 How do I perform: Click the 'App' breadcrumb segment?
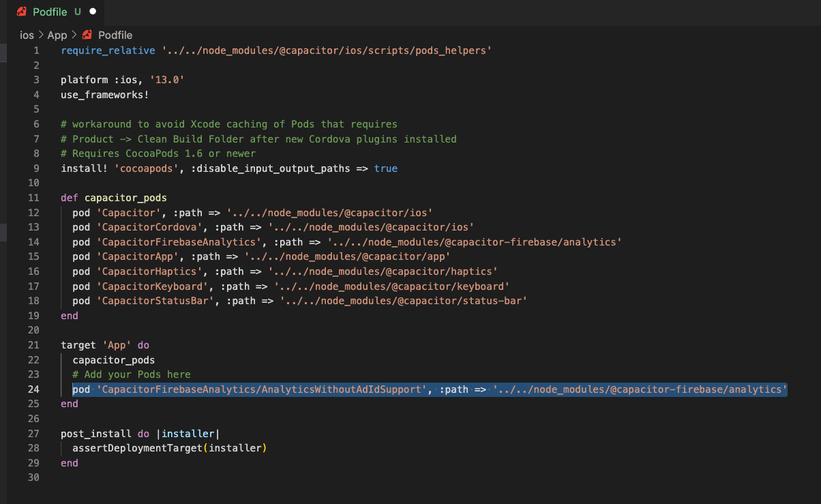(57, 35)
